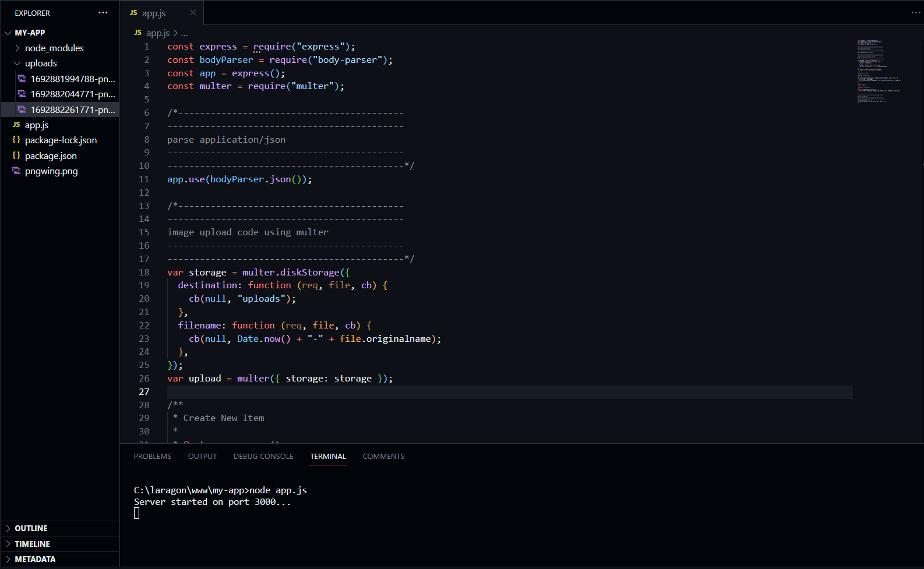Click JS icon on app.js tab
The width and height of the screenshot is (924, 569).
[133, 13]
